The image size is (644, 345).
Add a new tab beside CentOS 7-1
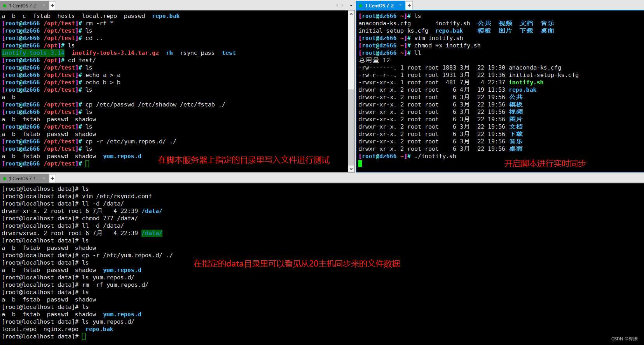52,178
